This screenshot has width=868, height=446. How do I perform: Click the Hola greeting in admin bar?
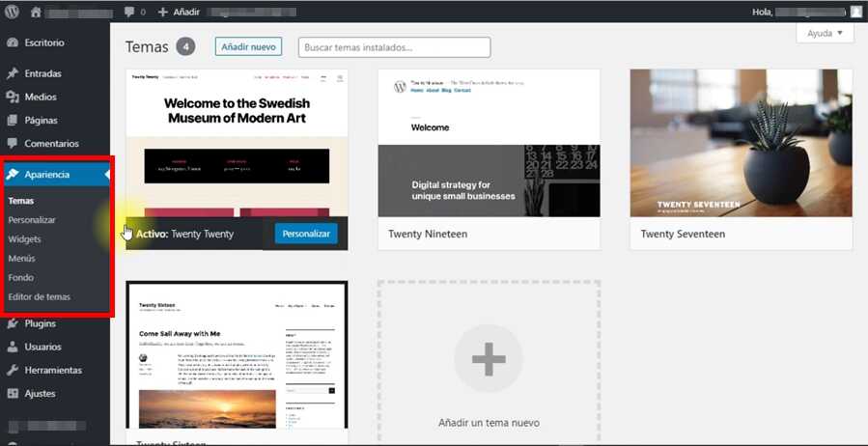click(x=762, y=12)
